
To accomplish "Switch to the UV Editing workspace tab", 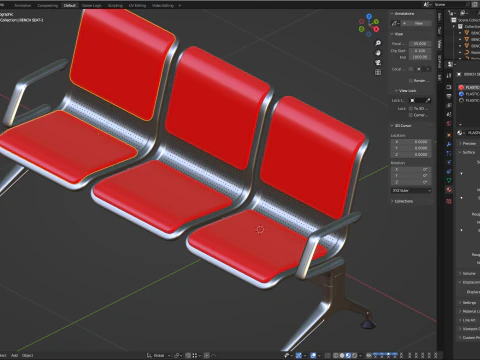I will pyautogui.click(x=137, y=5).
